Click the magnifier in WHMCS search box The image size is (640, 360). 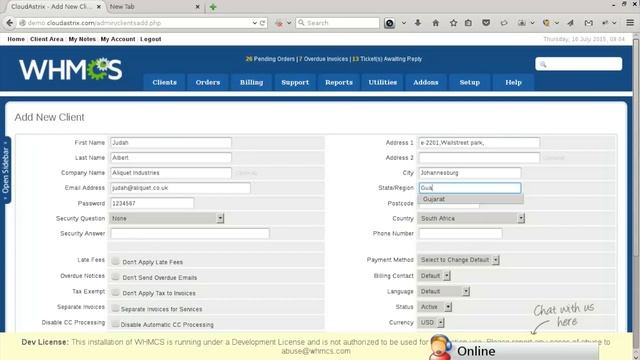543,64
